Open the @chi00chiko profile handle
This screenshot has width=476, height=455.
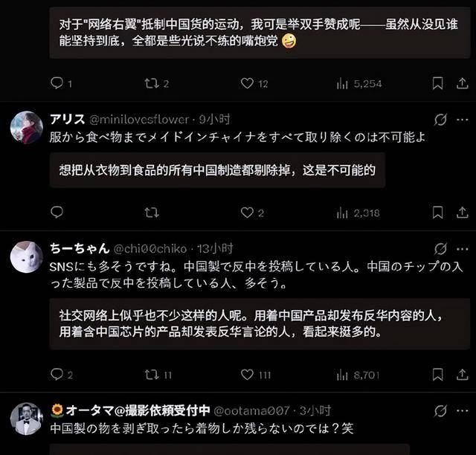click(x=150, y=249)
